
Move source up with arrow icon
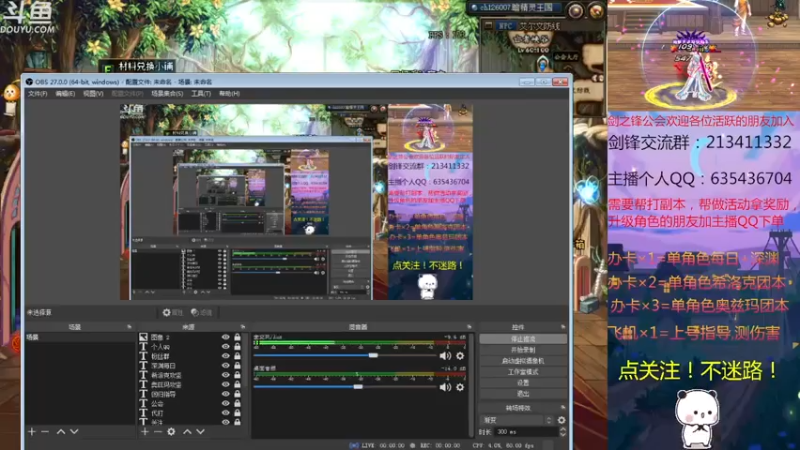187,432
